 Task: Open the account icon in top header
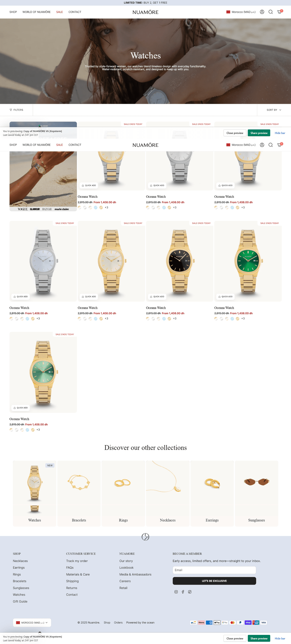(262, 12)
